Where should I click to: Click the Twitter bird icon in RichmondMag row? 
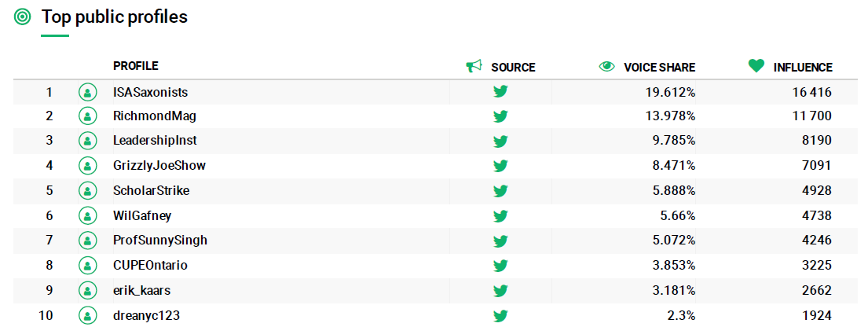coord(500,116)
